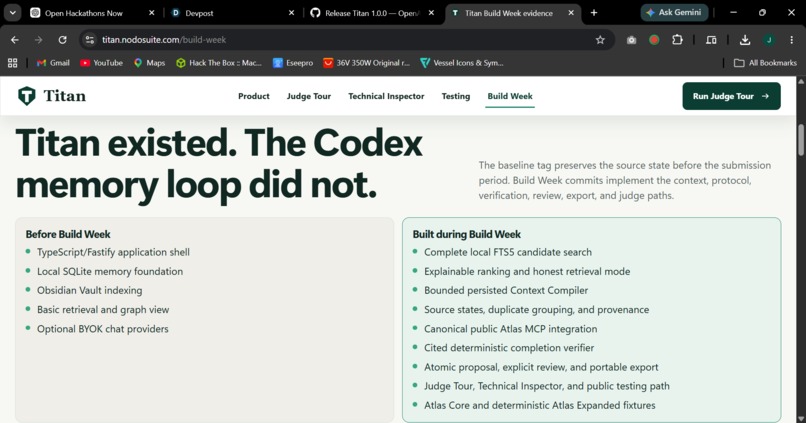Click the Ask Gemini button

click(x=674, y=12)
